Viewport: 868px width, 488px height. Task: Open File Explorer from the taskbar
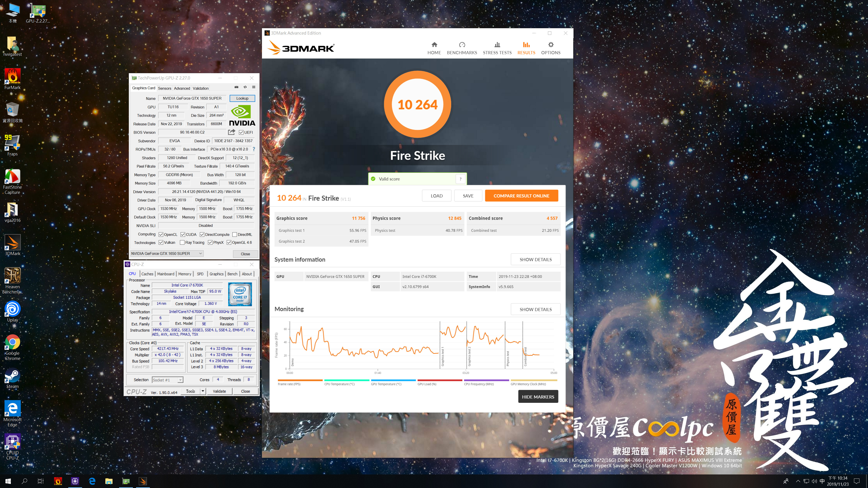(x=108, y=481)
